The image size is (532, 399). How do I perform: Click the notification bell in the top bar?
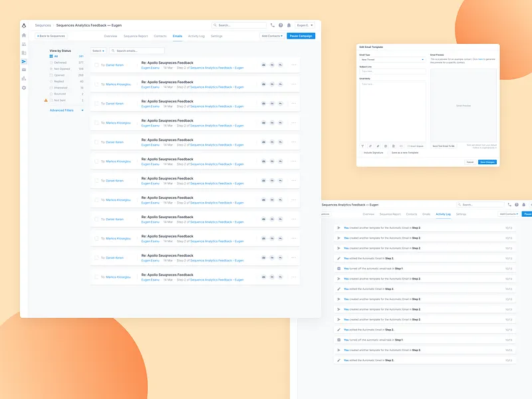[x=289, y=25]
